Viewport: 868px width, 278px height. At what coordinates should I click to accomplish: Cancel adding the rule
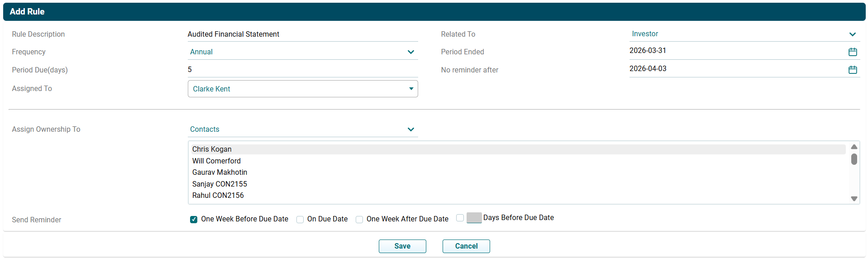[466, 246]
